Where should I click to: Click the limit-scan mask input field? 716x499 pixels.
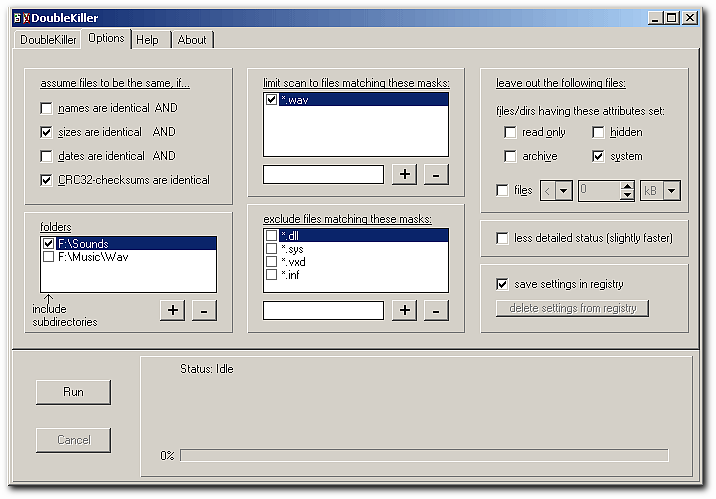(323, 174)
